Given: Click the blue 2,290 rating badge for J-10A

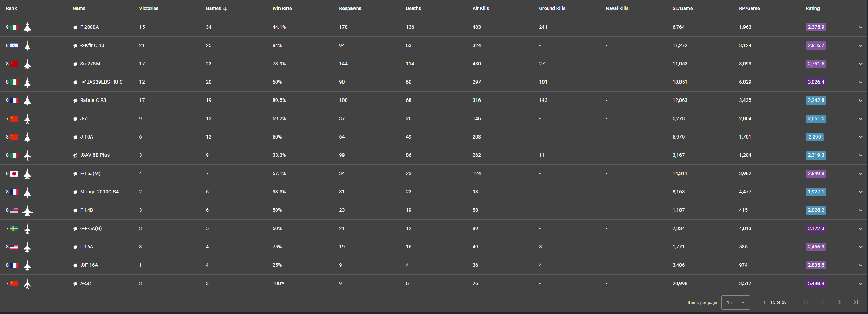Looking at the screenshot, I should (814, 137).
